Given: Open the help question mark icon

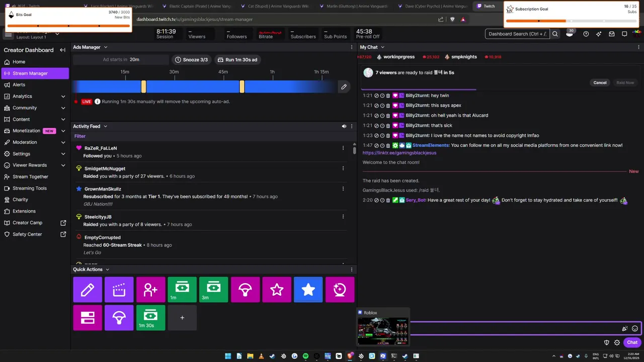Looking at the screenshot, I should tap(586, 34).
